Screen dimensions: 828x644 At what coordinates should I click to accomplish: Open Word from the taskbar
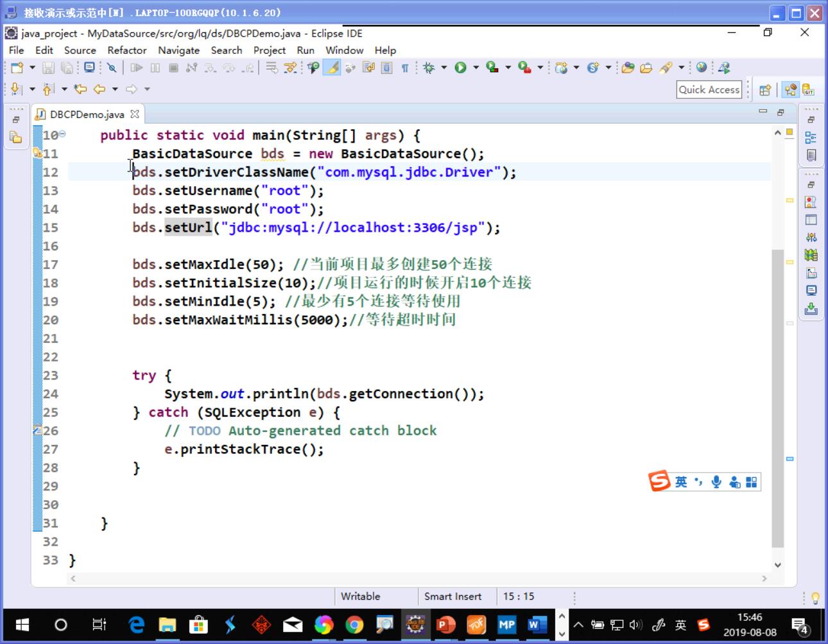[537, 624]
